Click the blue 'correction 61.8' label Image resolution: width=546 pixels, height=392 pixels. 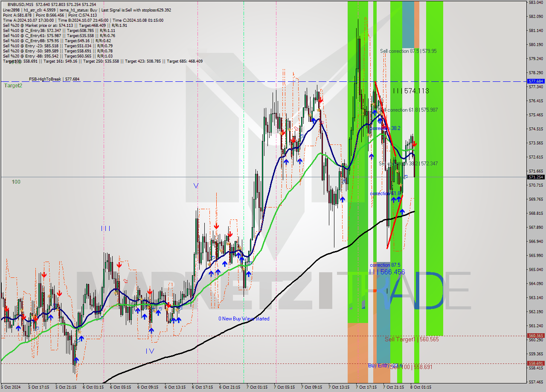385,193
